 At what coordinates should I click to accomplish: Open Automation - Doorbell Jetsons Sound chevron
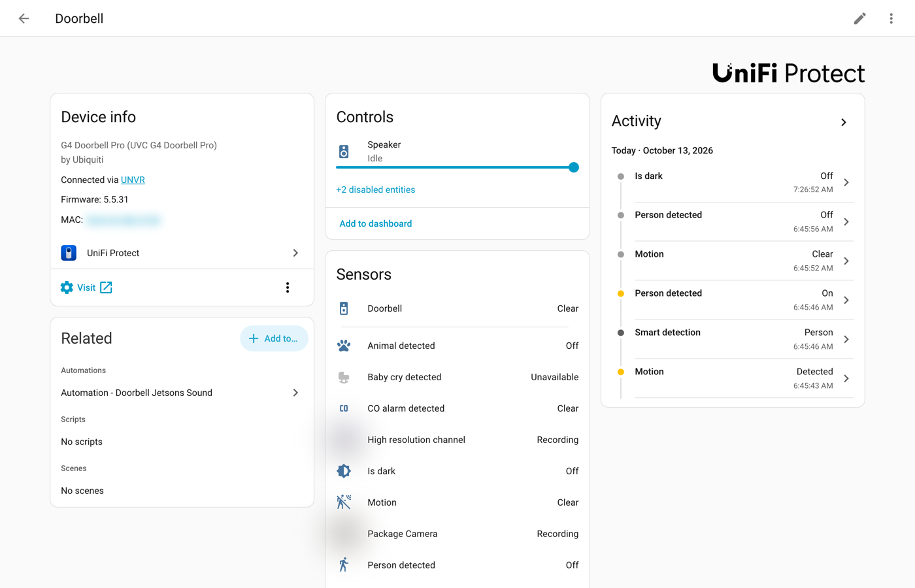tap(295, 393)
